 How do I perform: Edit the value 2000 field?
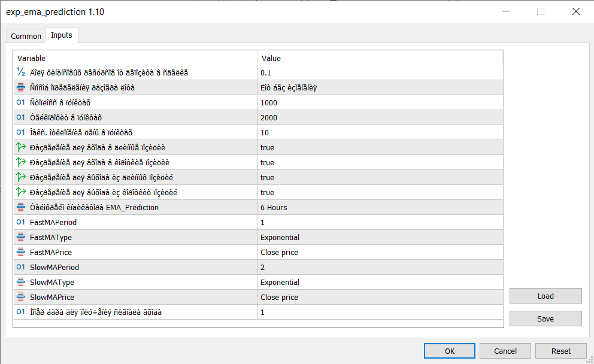[x=380, y=117]
